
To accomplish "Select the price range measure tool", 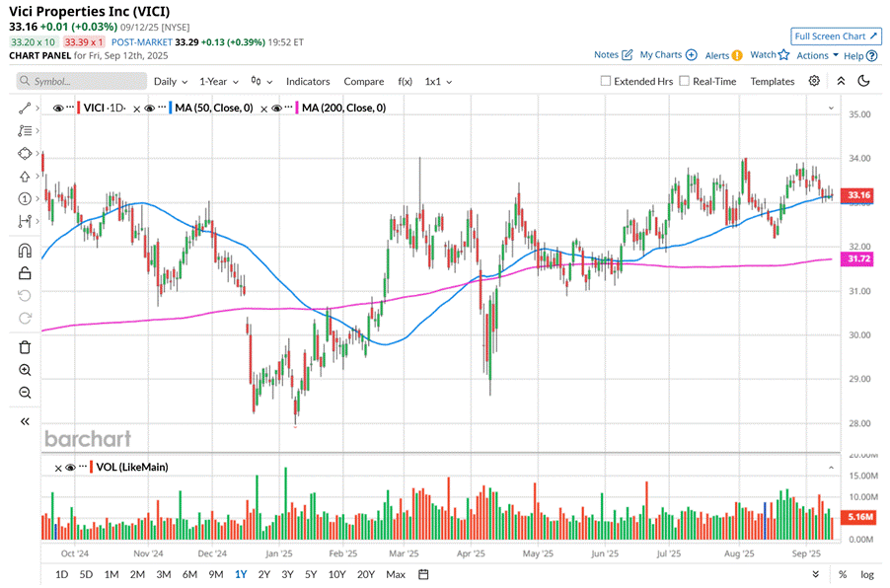I will click(x=25, y=221).
